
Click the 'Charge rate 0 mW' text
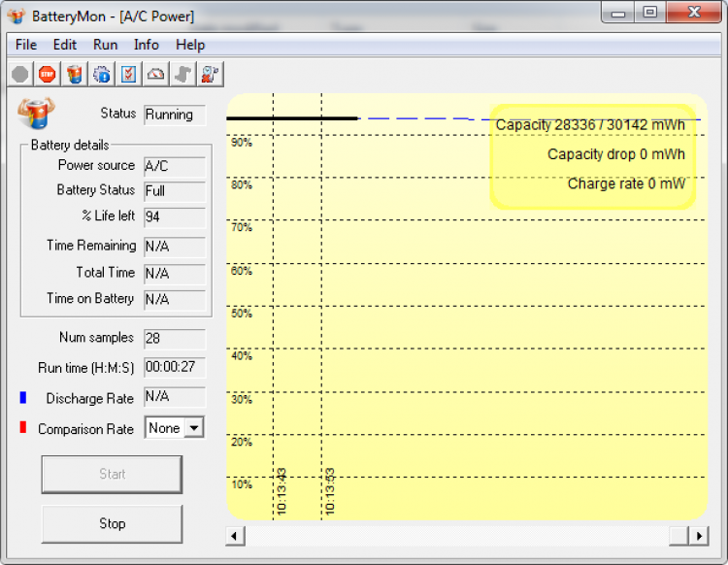coord(626,183)
